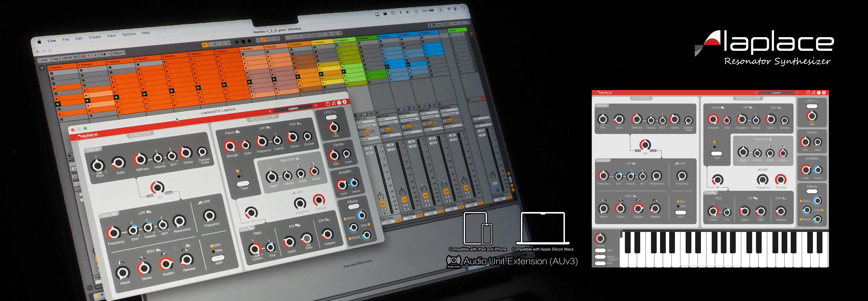Screen dimensions: 868x301
Task: Select previous preset arrow in laptop's Laplace window
Action: (270, 111)
